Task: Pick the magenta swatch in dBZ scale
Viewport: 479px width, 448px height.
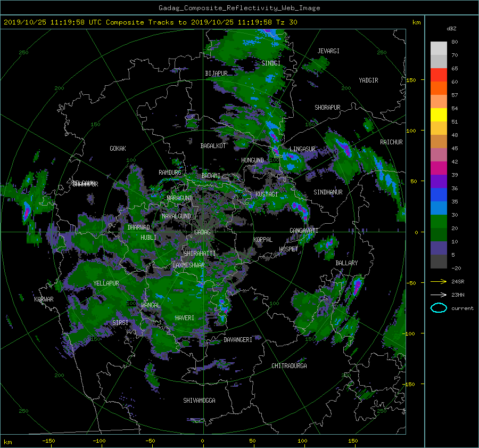Action: point(439,168)
